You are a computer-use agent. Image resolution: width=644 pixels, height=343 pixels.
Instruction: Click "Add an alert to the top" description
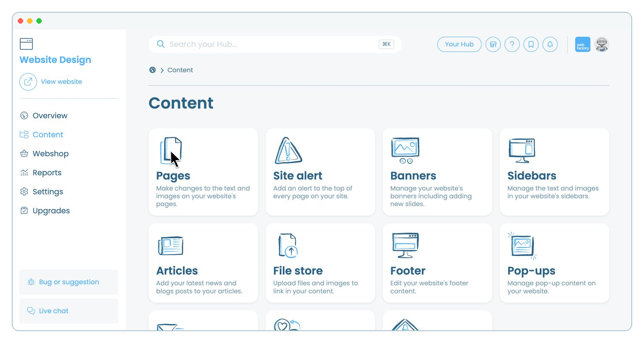313,192
